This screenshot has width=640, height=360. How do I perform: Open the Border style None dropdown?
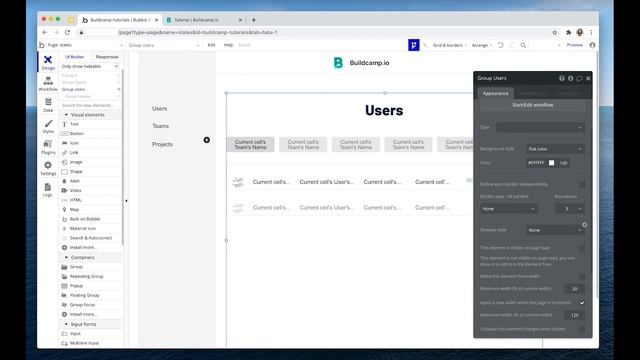(x=509, y=209)
